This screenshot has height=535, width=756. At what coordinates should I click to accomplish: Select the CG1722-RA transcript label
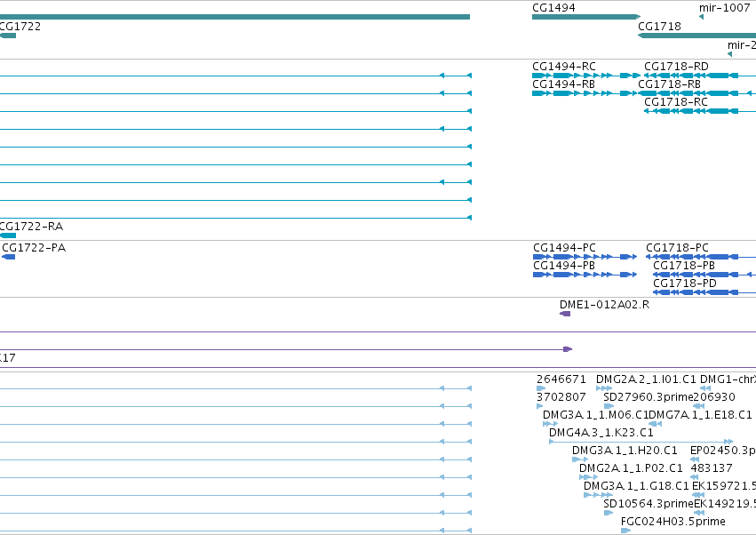[x=31, y=227]
